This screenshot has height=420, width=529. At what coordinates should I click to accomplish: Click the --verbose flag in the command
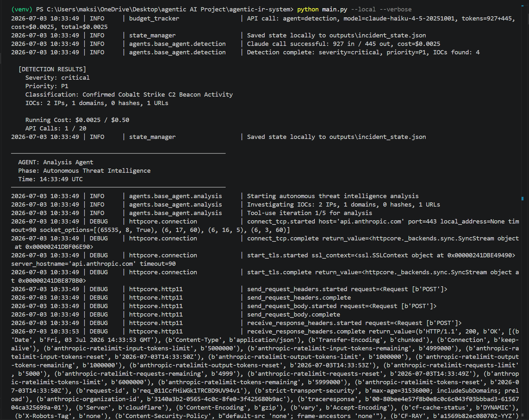395,9
